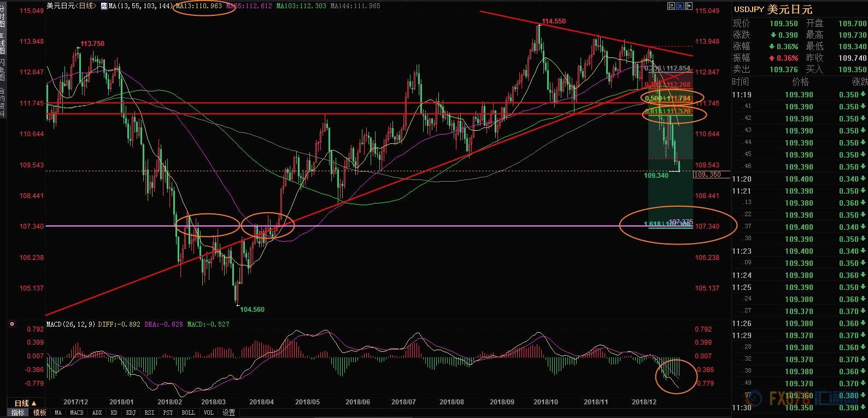Viewport: 868px width, 418px height.
Task: Click the VOL indicator button
Action: (x=209, y=413)
